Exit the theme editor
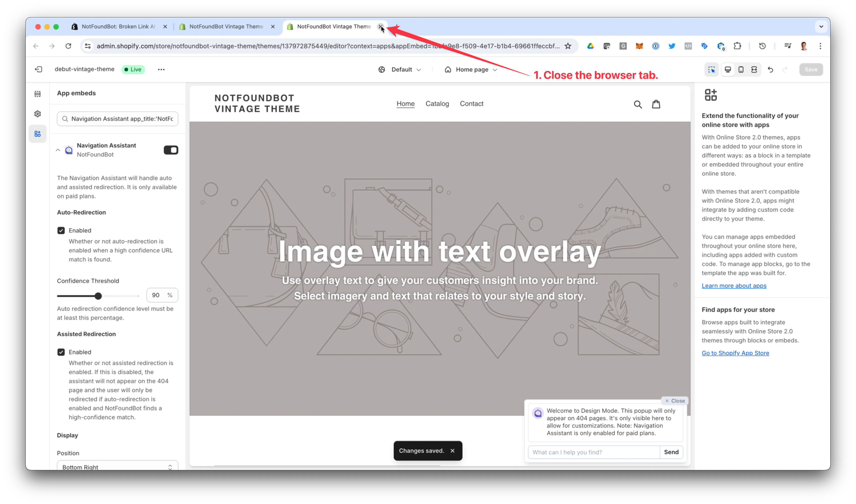The image size is (856, 504). (x=39, y=69)
